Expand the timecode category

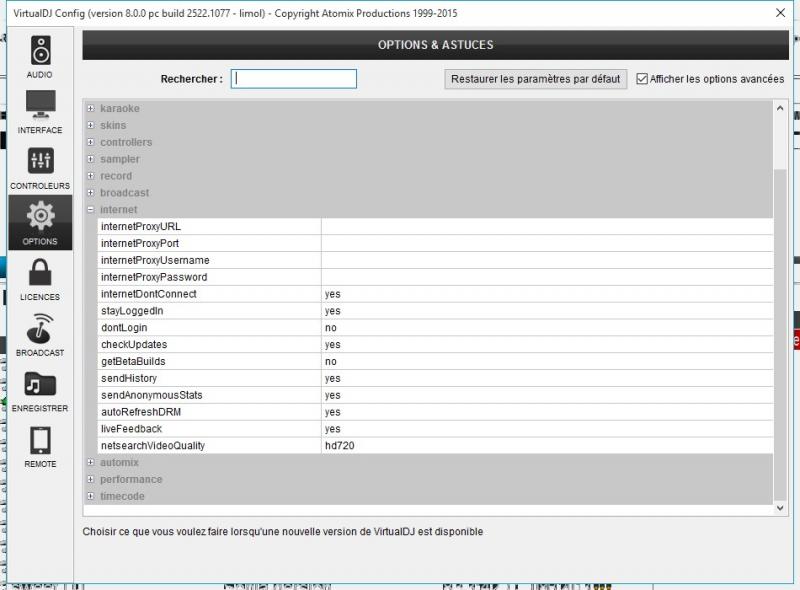click(90, 496)
